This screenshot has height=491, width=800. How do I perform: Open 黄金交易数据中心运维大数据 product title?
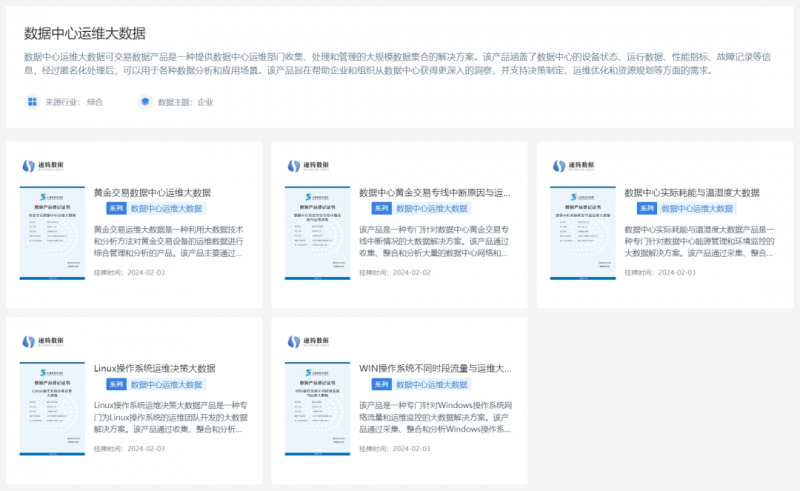(x=151, y=192)
